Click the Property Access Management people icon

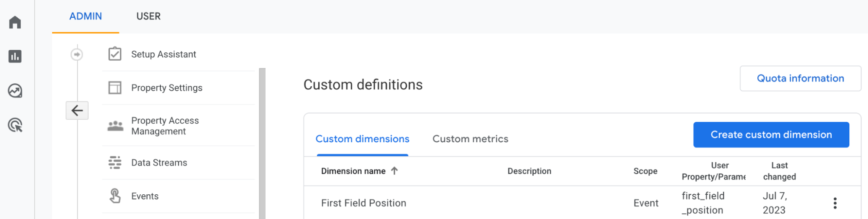[x=115, y=126]
